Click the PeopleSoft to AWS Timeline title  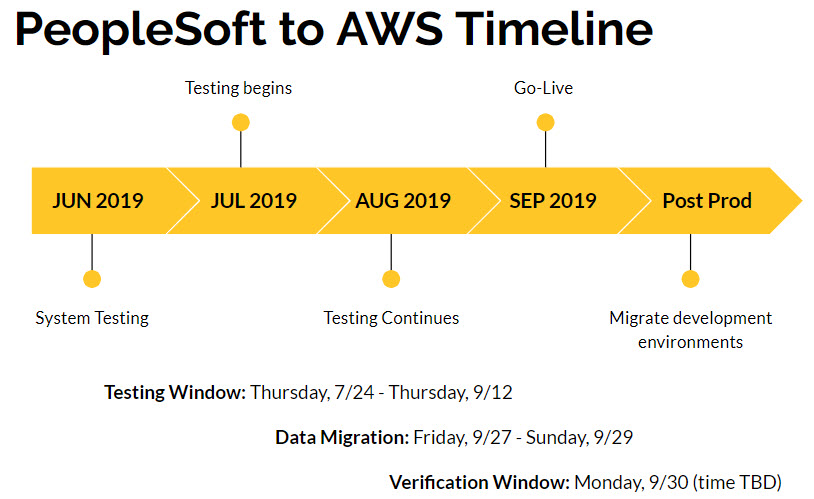pos(334,29)
